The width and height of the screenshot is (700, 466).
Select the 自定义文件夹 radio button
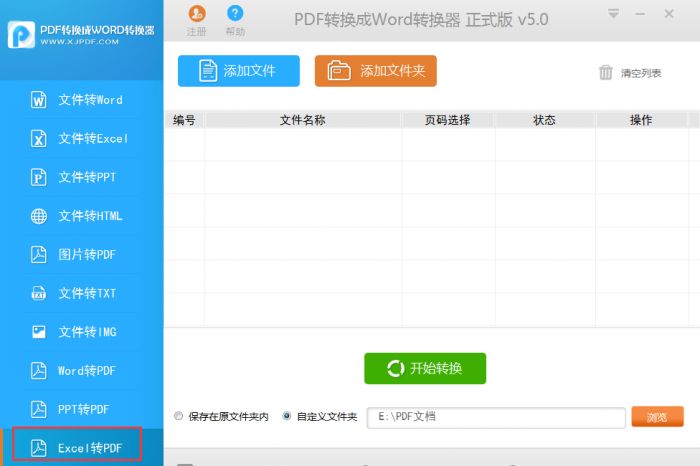point(287,416)
